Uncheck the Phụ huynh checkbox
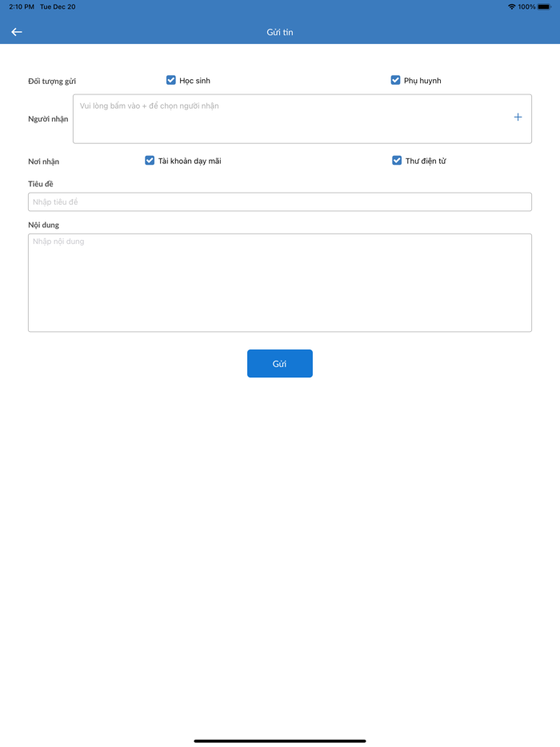 pyautogui.click(x=395, y=80)
